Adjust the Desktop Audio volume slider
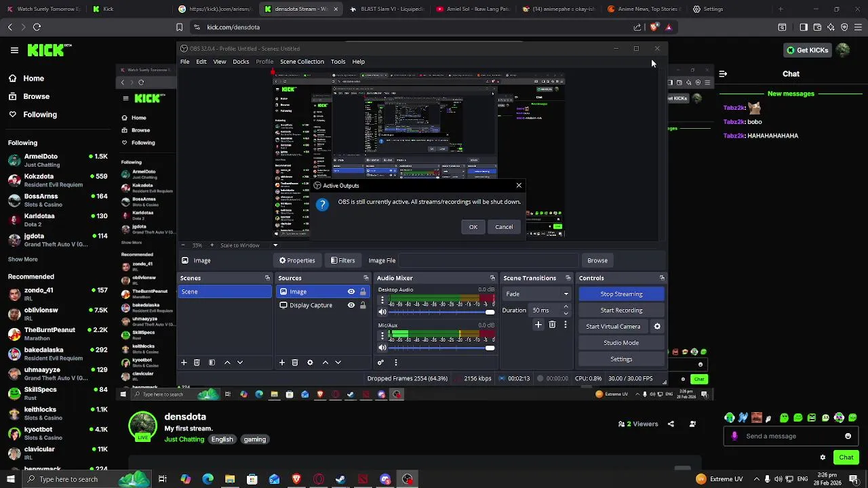868x488 pixels. tap(442, 312)
